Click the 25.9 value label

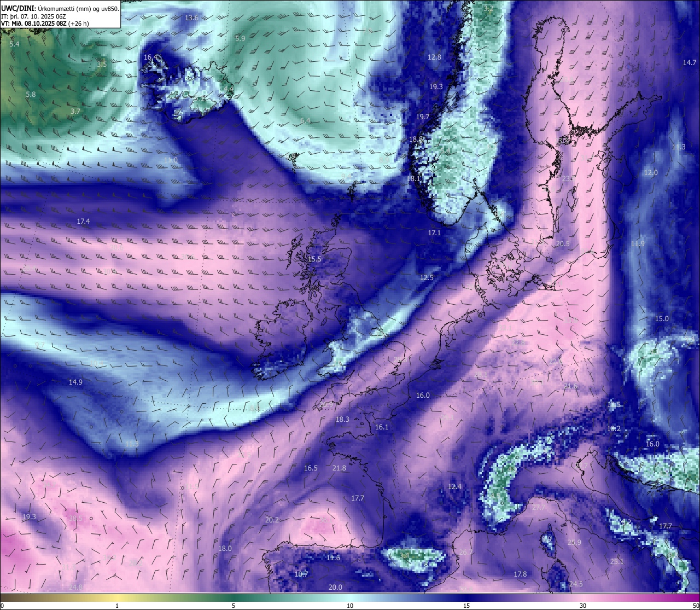574,543
